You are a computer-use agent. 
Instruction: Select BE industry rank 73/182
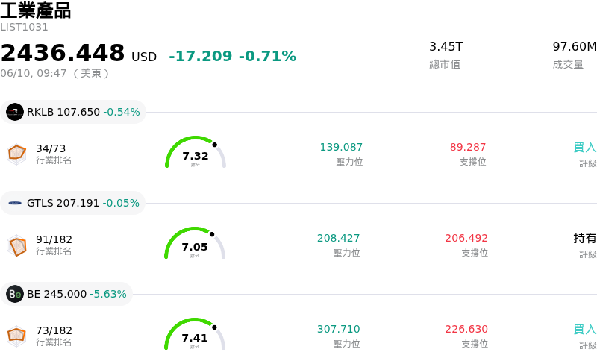coord(54,330)
